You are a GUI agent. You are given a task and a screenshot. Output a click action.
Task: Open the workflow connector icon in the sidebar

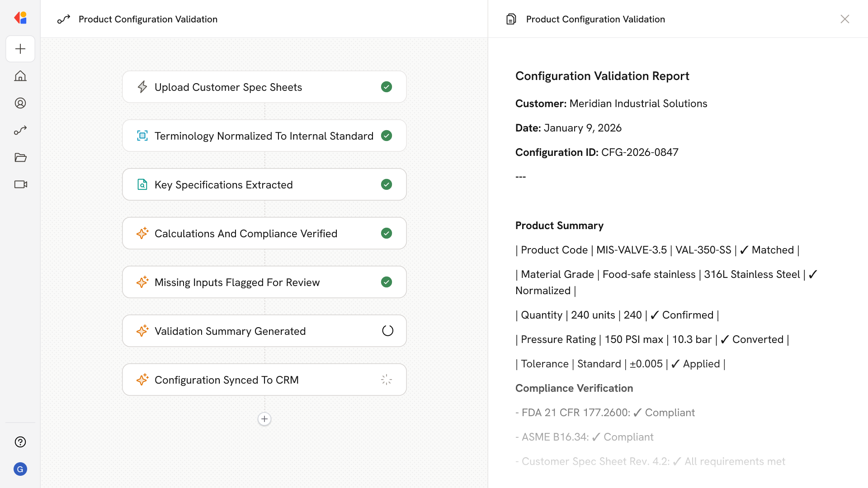point(20,130)
